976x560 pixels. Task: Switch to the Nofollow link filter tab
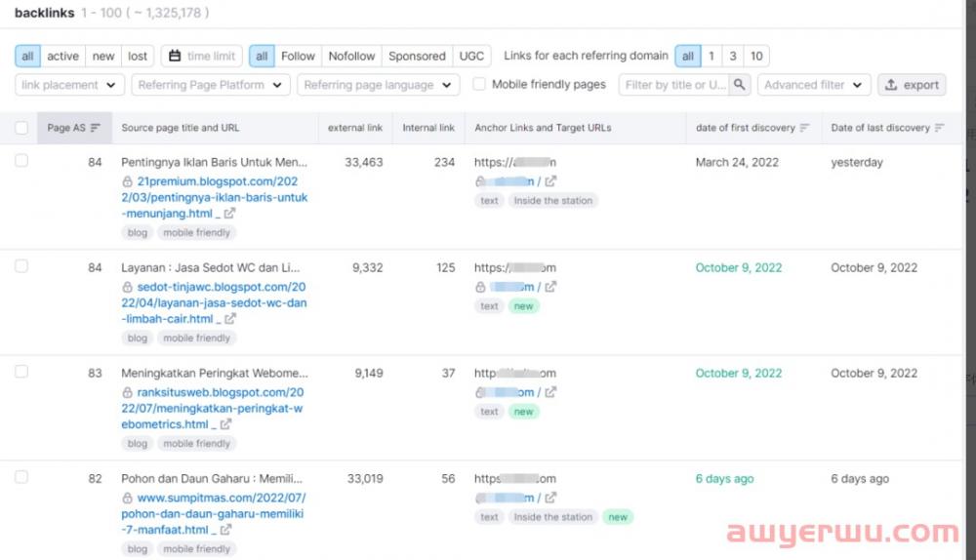(351, 56)
